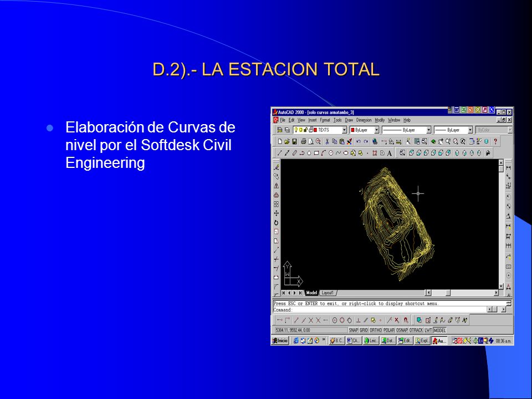Select the Hatch tool icon
This screenshot has width=532, height=399.
(x=375, y=153)
